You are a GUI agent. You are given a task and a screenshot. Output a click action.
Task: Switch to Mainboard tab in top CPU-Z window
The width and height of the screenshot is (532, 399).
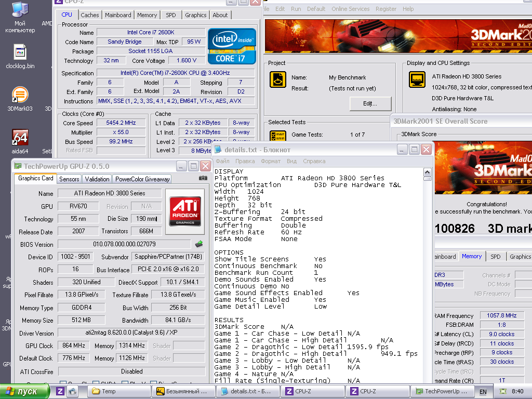[118, 15]
